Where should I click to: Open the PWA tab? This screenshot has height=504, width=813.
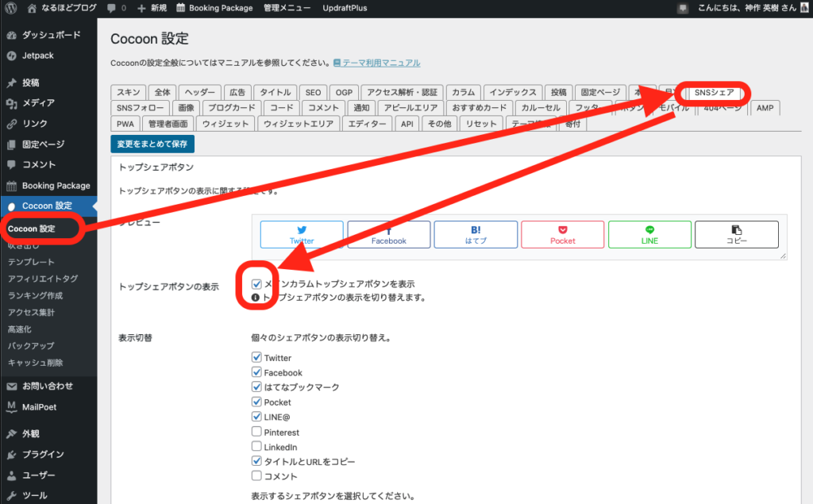tap(125, 124)
